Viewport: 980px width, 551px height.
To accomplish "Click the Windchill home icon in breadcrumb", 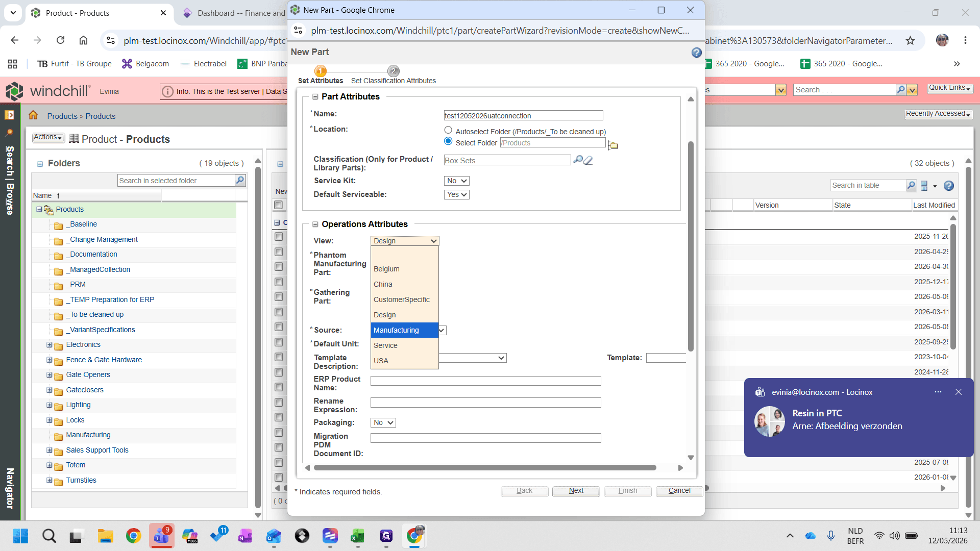I will click(33, 115).
